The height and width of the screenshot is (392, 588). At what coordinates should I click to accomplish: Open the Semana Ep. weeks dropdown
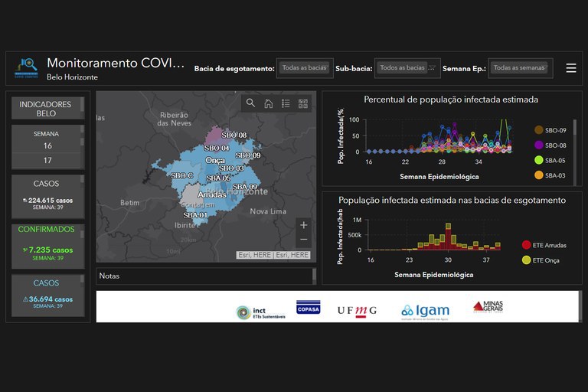(x=520, y=68)
